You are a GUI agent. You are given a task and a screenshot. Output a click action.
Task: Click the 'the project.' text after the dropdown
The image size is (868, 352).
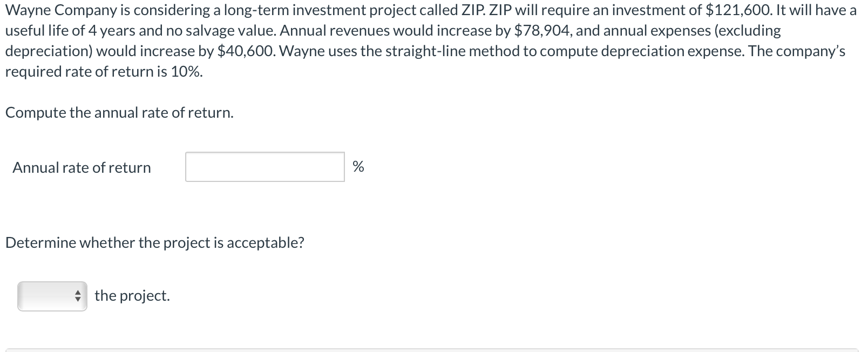[x=132, y=296]
